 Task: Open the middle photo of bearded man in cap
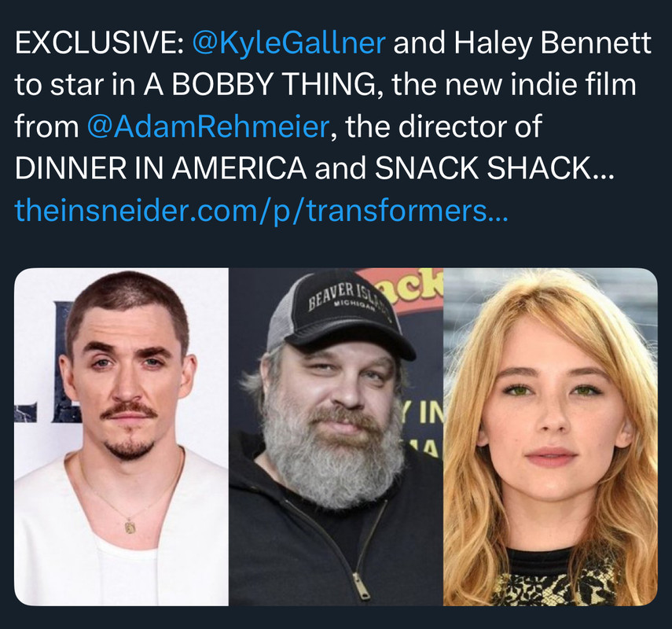336,436
